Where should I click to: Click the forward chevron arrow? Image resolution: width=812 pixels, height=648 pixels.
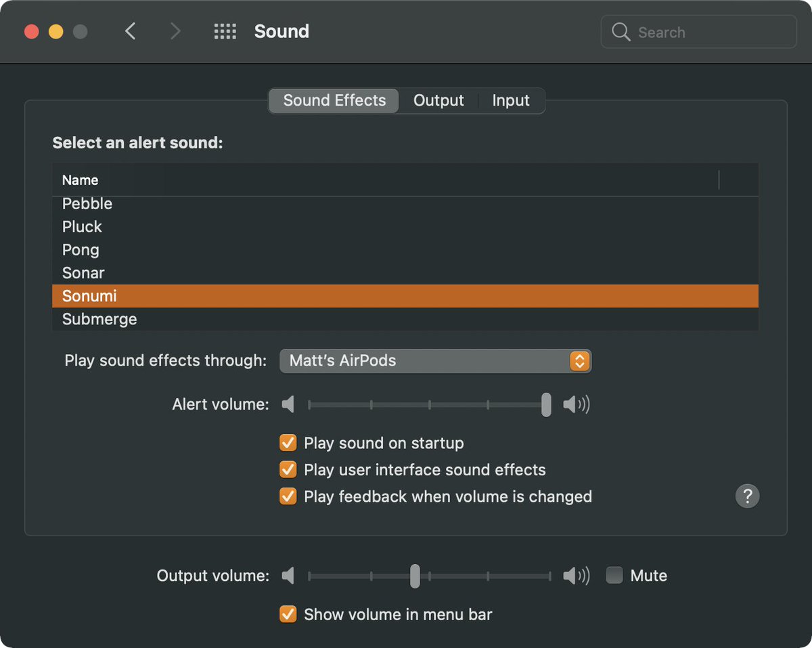[x=175, y=31]
